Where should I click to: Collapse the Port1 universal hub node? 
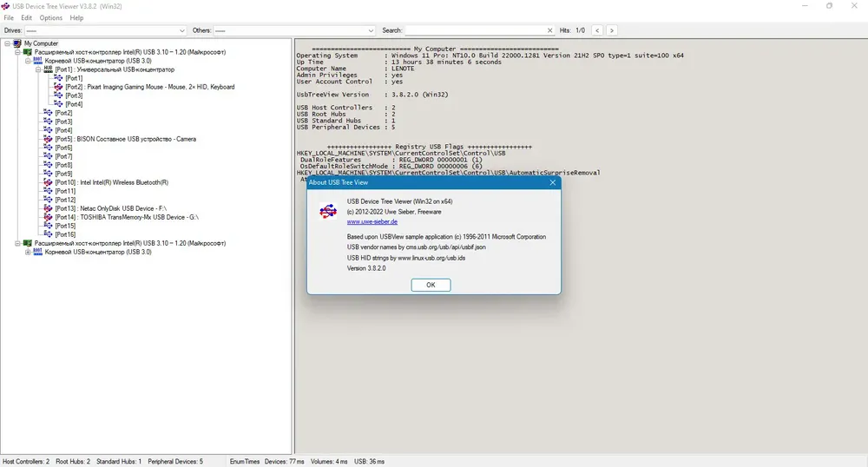click(37, 69)
